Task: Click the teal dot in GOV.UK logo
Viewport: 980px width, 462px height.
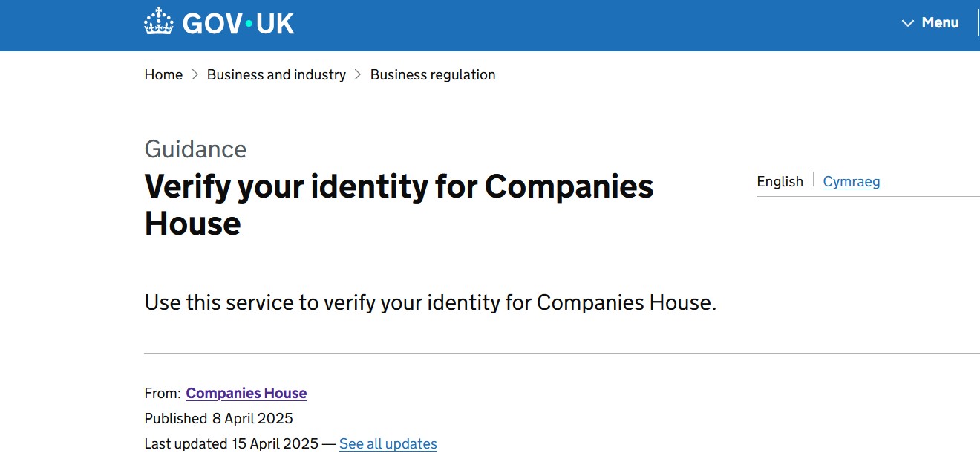Action: (x=249, y=25)
